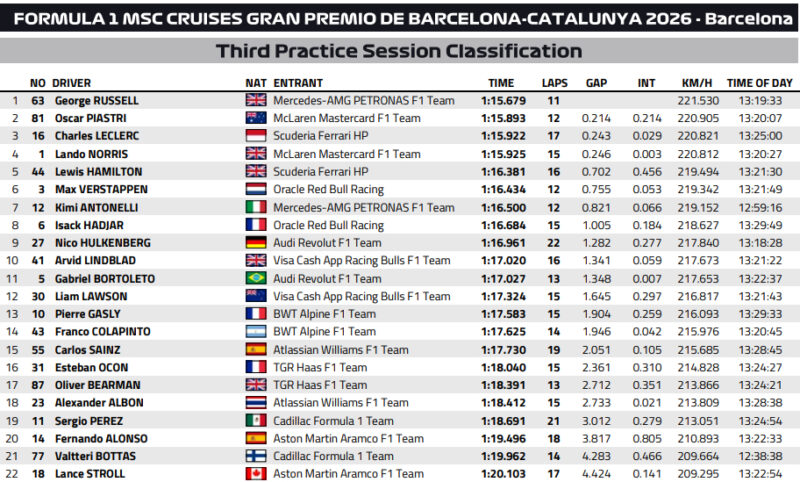The image size is (800, 482).
Task: Click the Italian flag for Kimi Antonelli
Action: (256, 207)
